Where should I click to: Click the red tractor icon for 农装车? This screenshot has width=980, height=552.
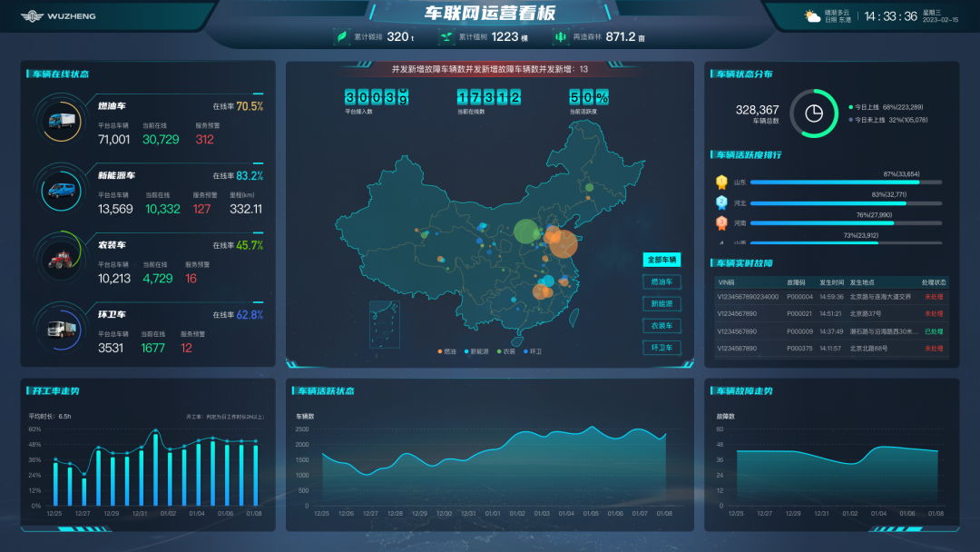pos(63,260)
